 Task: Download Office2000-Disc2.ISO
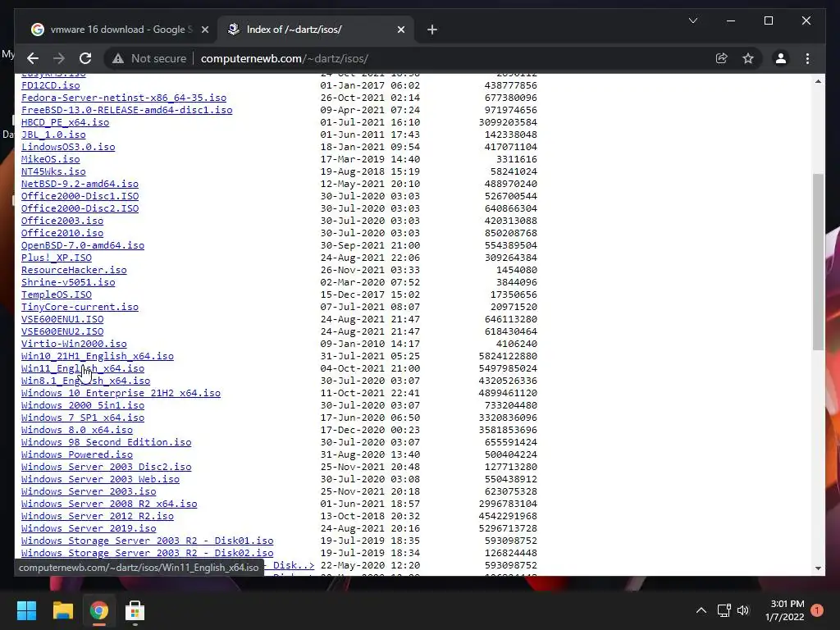click(x=80, y=208)
